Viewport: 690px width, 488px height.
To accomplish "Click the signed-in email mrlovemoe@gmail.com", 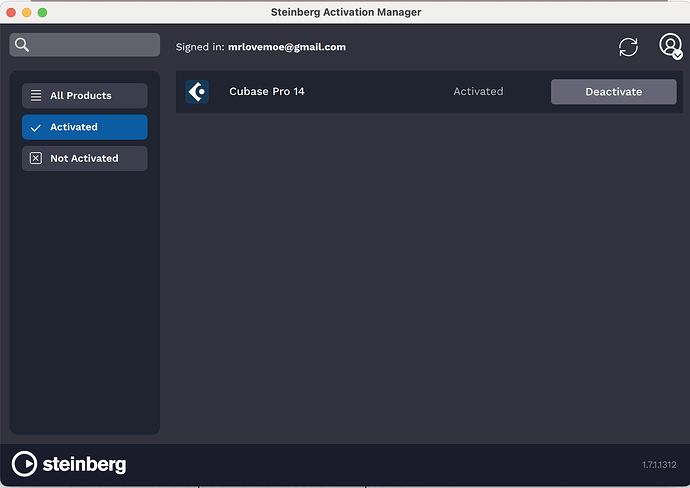I will [287, 47].
